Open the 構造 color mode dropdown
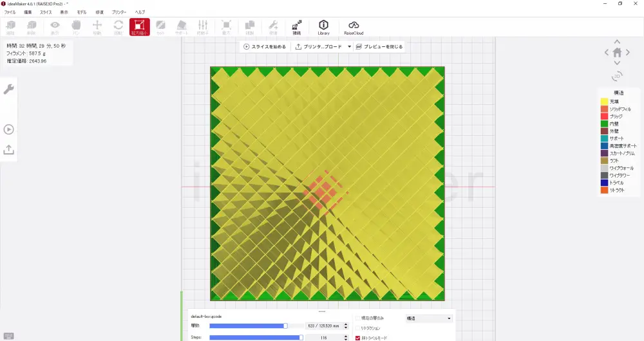The height and width of the screenshot is (341, 644). tap(428, 318)
